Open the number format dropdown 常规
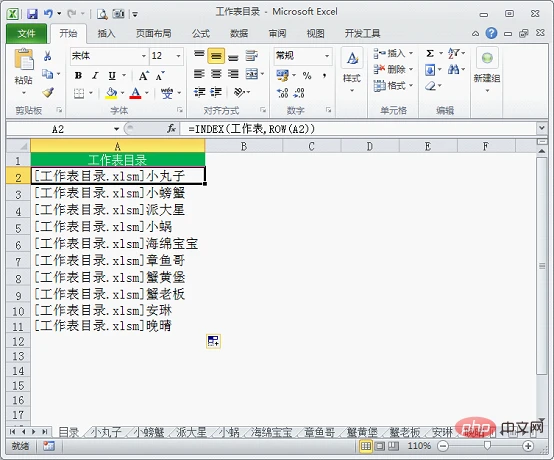The image size is (554, 460). coord(327,56)
